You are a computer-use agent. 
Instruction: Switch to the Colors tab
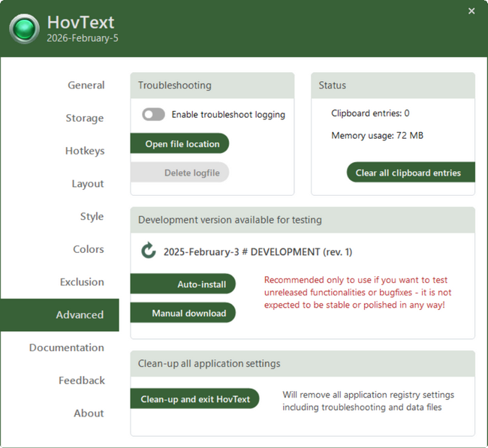[88, 249]
